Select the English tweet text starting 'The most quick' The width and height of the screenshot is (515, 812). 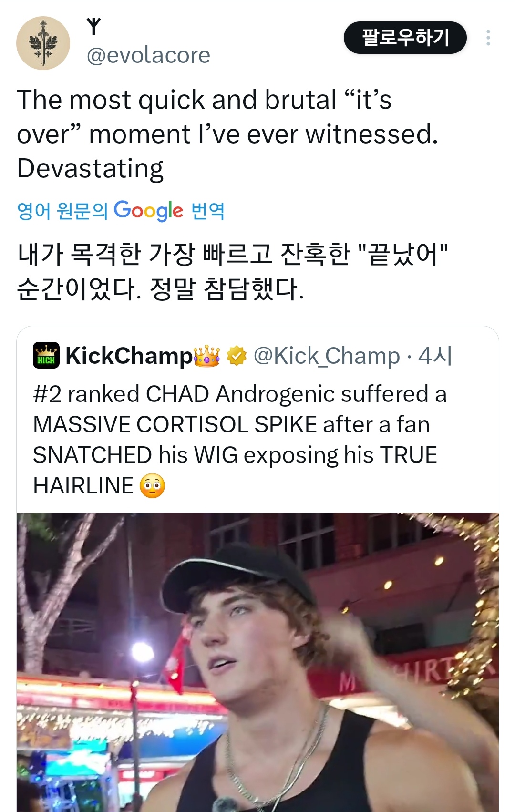227,134
